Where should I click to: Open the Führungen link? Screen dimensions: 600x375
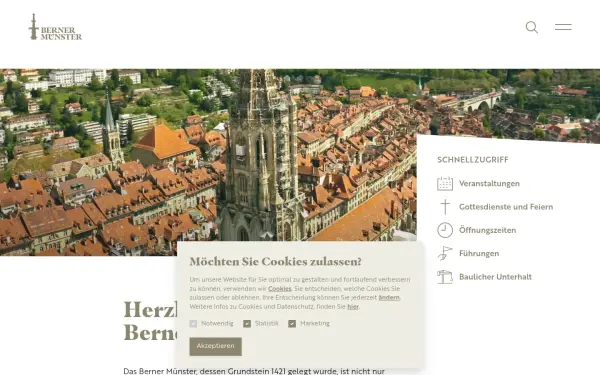(479, 254)
